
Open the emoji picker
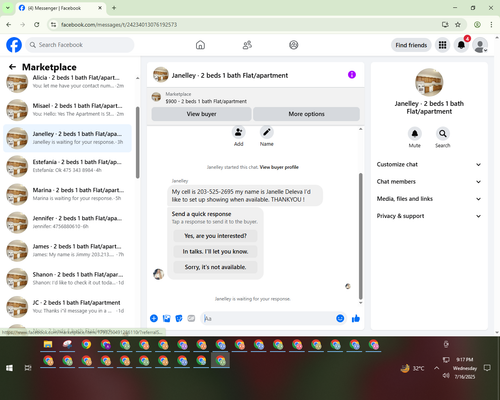pos(340,318)
